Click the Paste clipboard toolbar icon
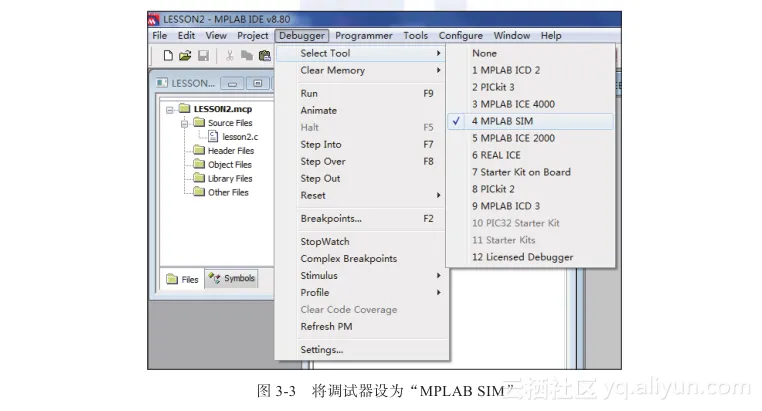 (264, 56)
